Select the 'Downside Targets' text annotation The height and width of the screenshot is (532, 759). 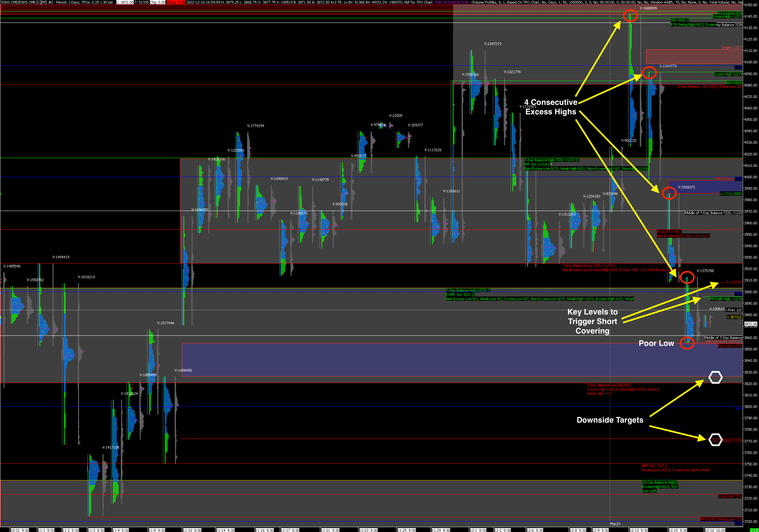click(x=610, y=420)
